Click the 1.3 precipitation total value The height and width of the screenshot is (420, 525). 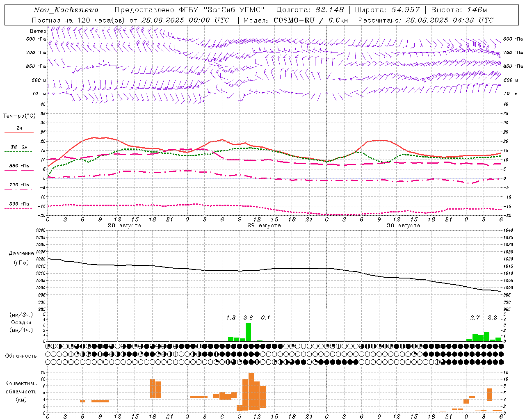coord(231,317)
